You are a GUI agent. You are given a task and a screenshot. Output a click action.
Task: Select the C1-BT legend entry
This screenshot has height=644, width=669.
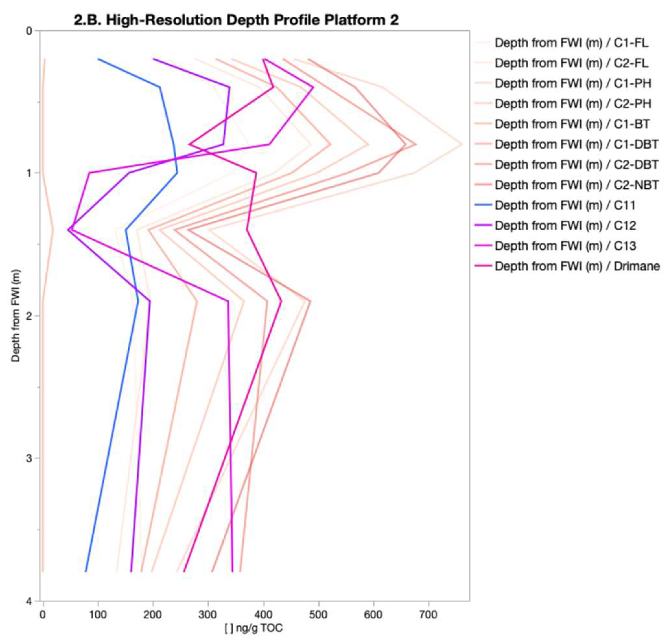pyautogui.click(x=572, y=124)
